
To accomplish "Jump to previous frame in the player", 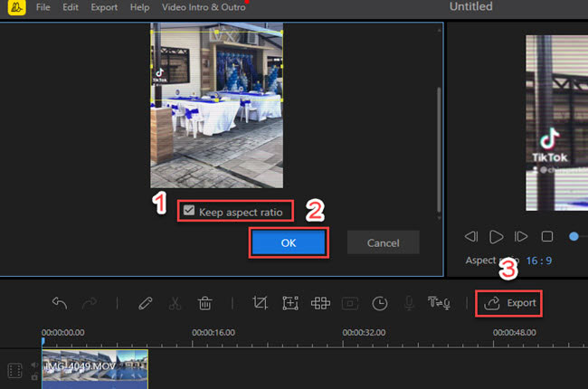I will (x=471, y=236).
